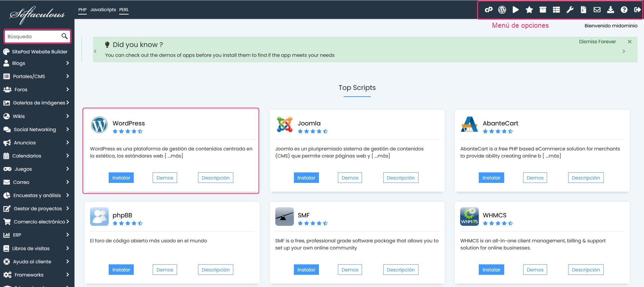This screenshot has width=644, height=287.
Task: Click Instalar button for WordPress
Action: click(x=121, y=178)
